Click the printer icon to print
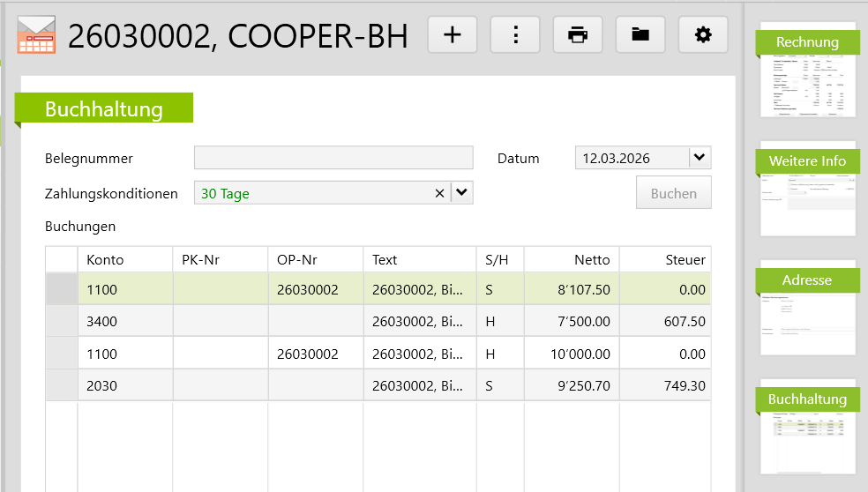 pyautogui.click(x=578, y=35)
